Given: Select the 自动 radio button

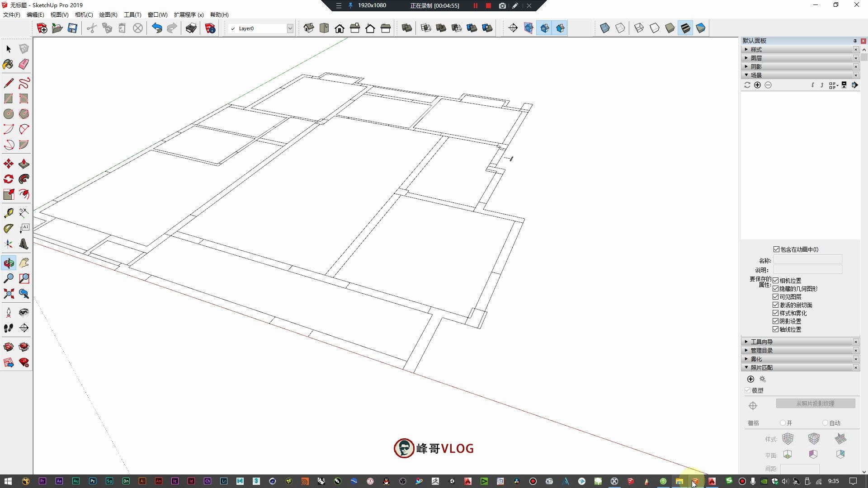Looking at the screenshot, I should (825, 423).
